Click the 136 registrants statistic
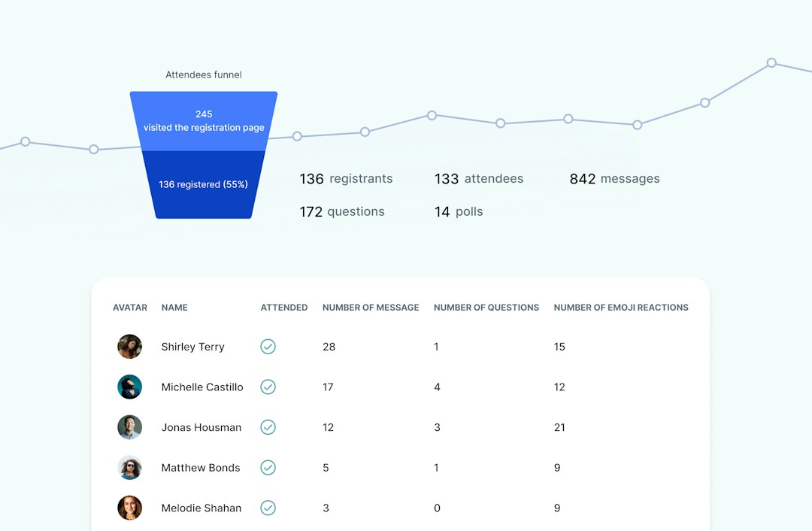Screen dimensions: 812x531 tap(346, 179)
